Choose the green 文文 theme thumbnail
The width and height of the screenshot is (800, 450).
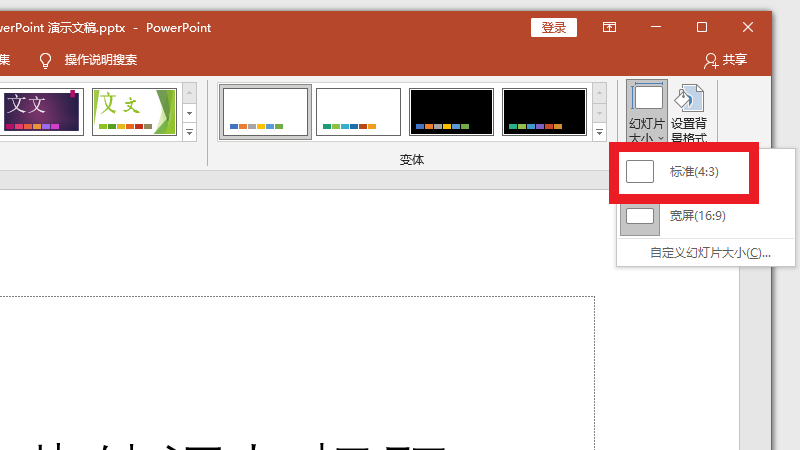tap(134, 111)
